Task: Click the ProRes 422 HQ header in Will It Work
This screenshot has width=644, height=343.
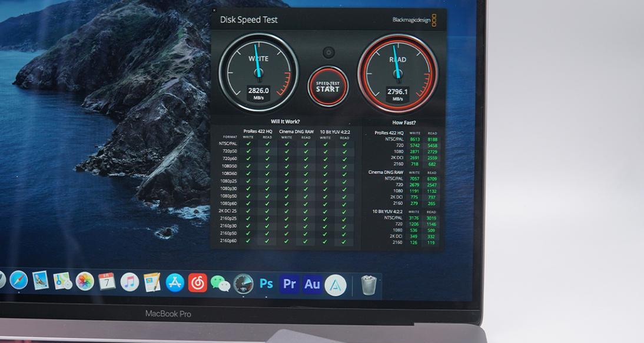Action: pos(258,132)
